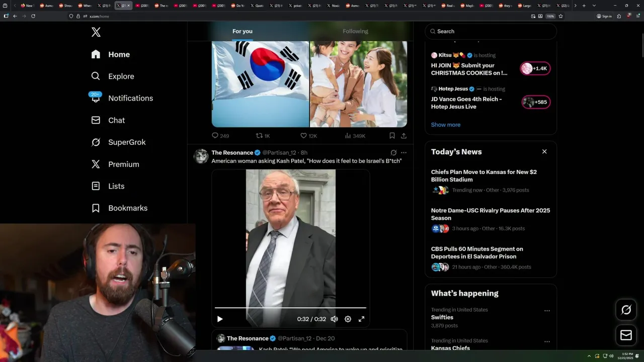The width and height of the screenshot is (644, 362).
Task: Play the Kash Patel video
Action: [220, 319]
